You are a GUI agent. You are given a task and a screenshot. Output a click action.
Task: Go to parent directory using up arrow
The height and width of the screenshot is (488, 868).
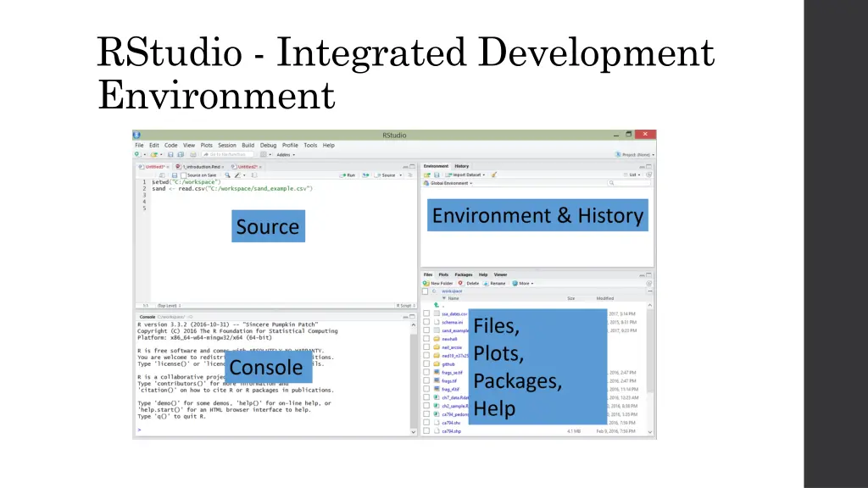point(437,305)
